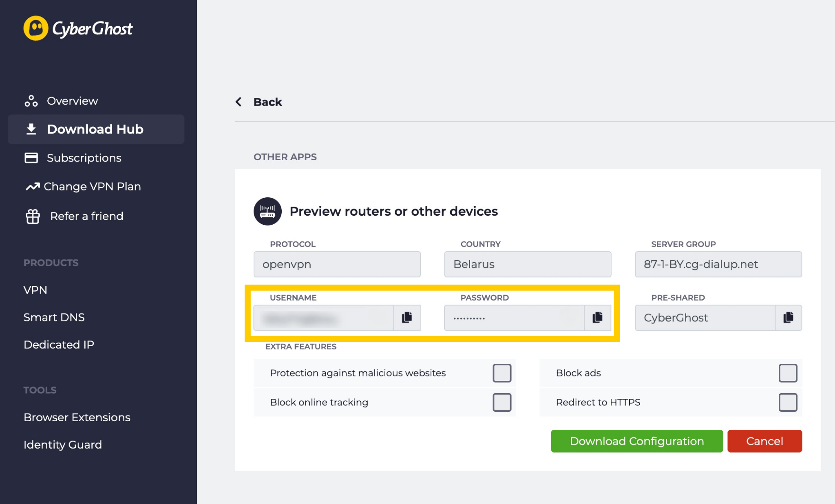Open Dedicated IP in sidebar
The width and height of the screenshot is (835, 504).
59,345
